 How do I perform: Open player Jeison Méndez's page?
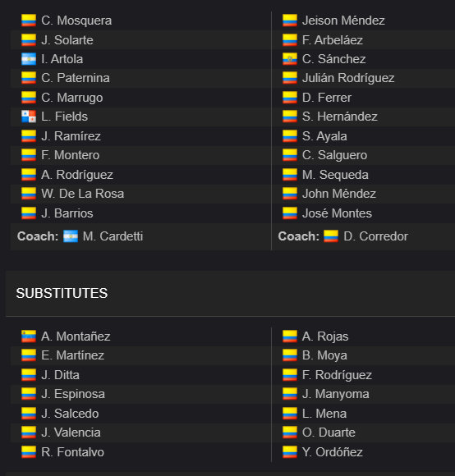(343, 21)
